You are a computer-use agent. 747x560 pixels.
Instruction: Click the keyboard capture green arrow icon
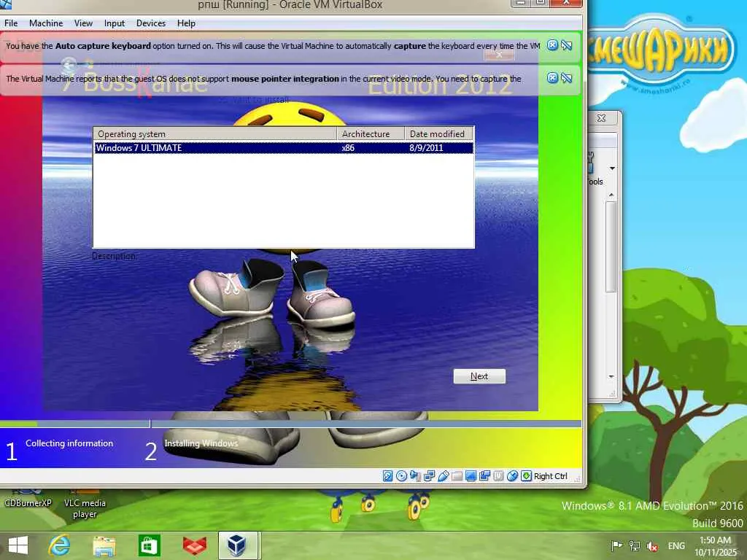tap(526, 475)
